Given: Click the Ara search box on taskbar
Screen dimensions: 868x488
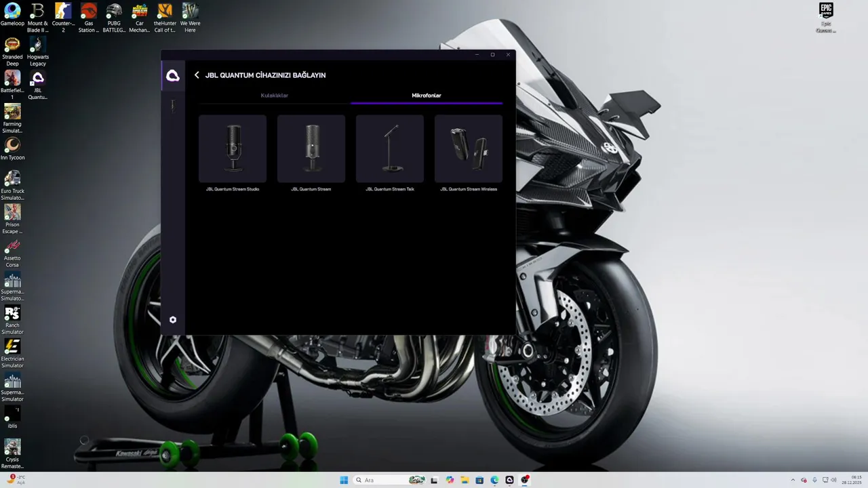Looking at the screenshot, I should [390, 480].
